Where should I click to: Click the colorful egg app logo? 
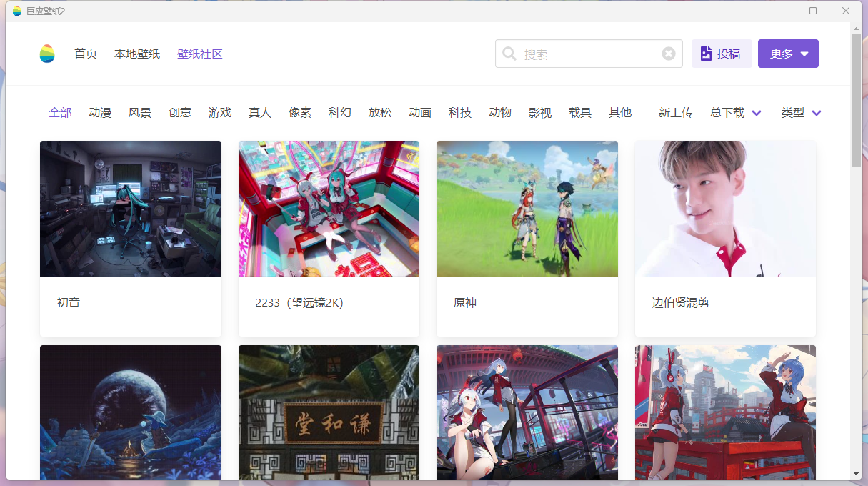pos(47,54)
